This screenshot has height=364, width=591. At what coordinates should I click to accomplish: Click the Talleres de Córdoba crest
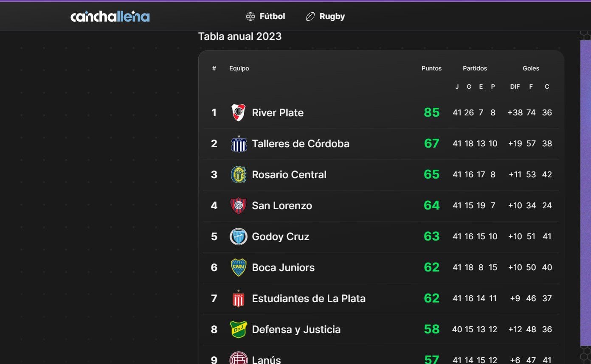pos(239,144)
